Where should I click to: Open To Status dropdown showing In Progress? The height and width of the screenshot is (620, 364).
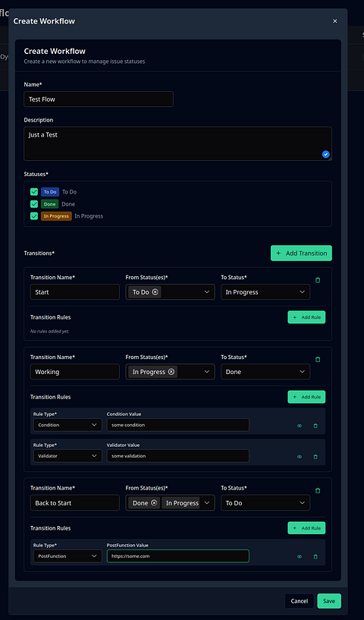(x=265, y=292)
